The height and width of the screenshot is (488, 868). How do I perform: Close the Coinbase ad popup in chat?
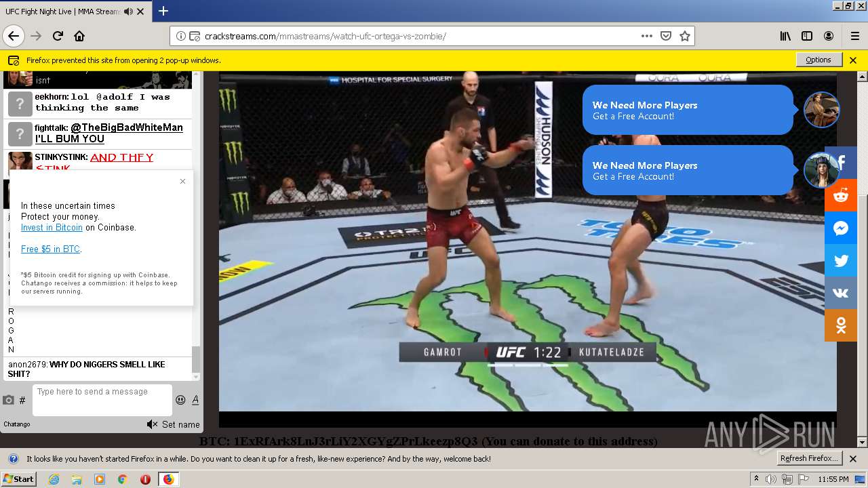[182, 181]
